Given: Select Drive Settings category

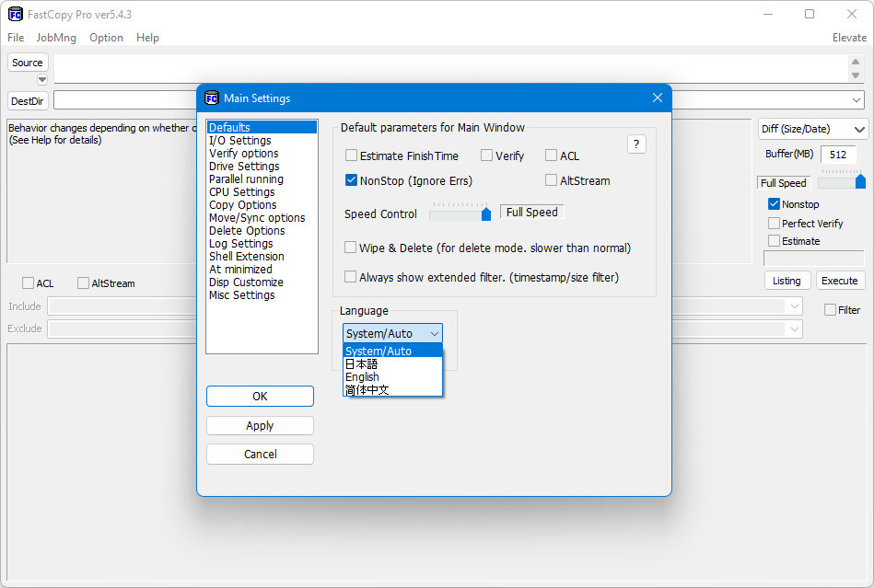Looking at the screenshot, I should (262, 166).
